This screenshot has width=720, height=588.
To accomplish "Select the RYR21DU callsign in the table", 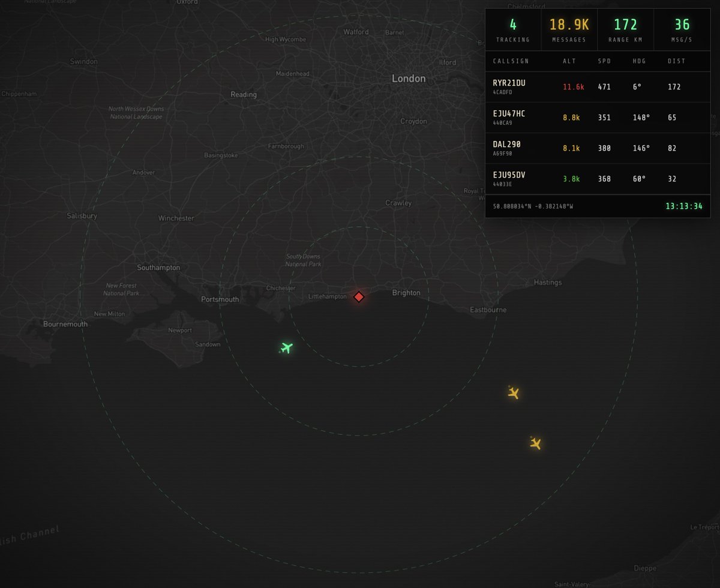I will [509, 83].
